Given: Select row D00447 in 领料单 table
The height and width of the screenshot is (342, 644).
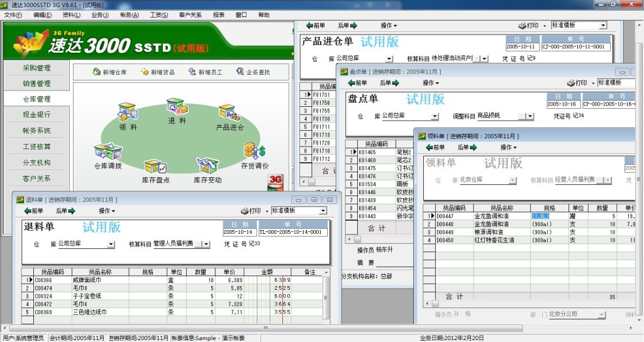Looking at the screenshot, I should 530,216.
